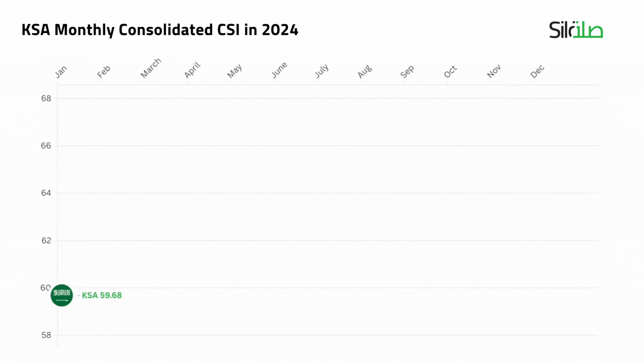Select the April month label
This screenshot has height=362, width=644.
tap(192, 70)
